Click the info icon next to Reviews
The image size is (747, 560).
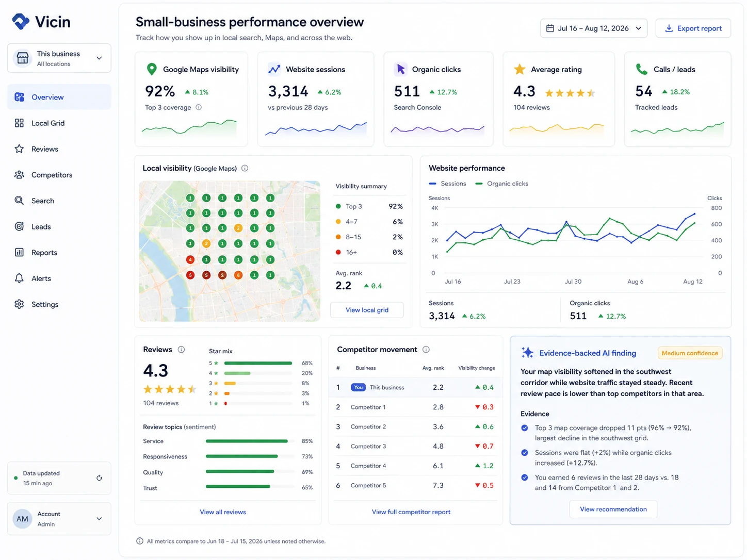181,349
